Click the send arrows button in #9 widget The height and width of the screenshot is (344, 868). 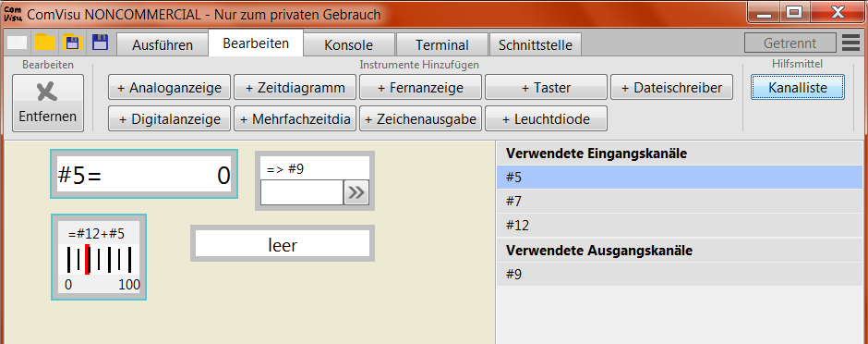[356, 192]
